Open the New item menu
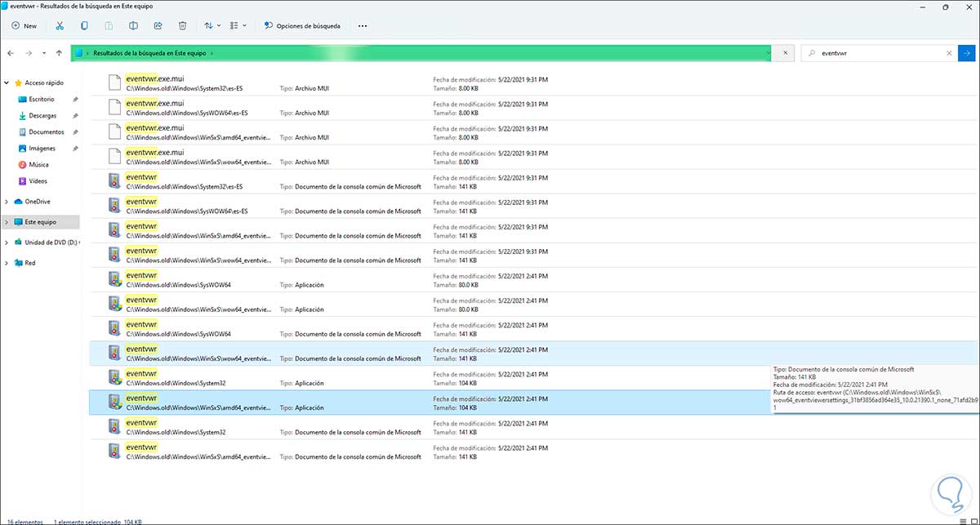Viewport: 980px width, 525px height. [24, 26]
